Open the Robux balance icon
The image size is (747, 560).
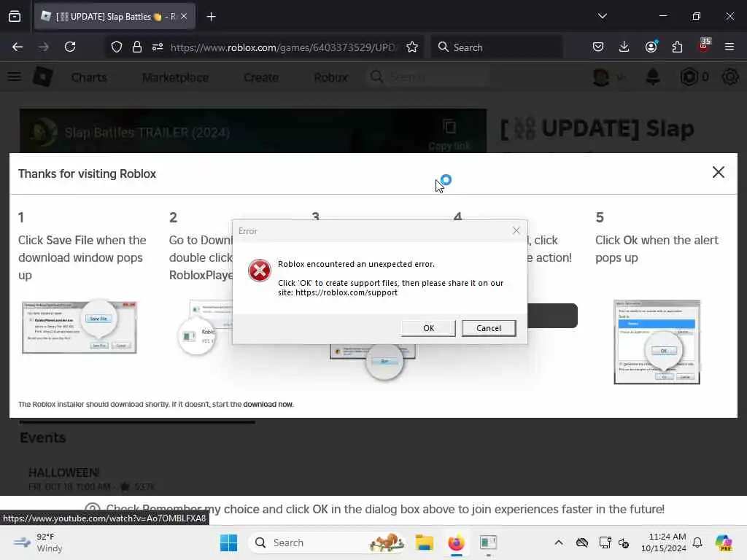(689, 77)
